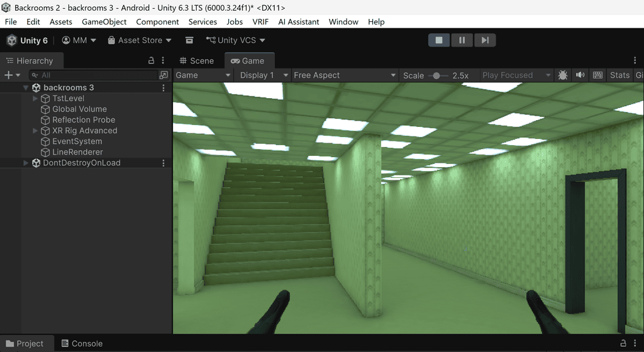Toggle the Stats overlay

tap(619, 75)
